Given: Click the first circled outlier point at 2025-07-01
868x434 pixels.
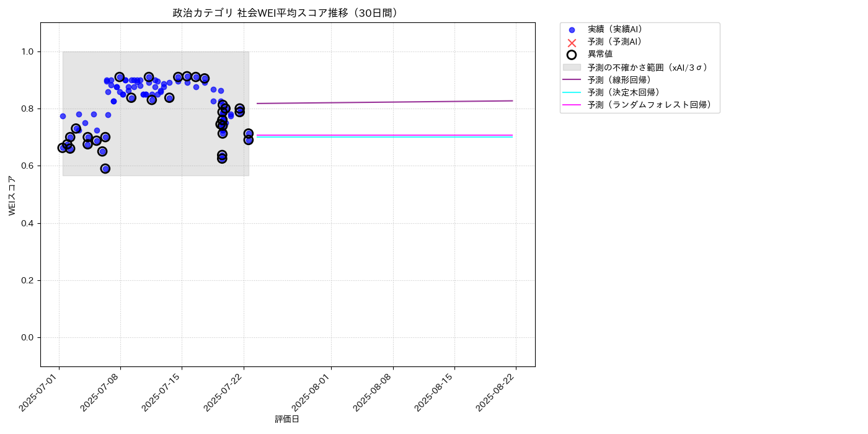Looking at the screenshot, I should [x=62, y=148].
